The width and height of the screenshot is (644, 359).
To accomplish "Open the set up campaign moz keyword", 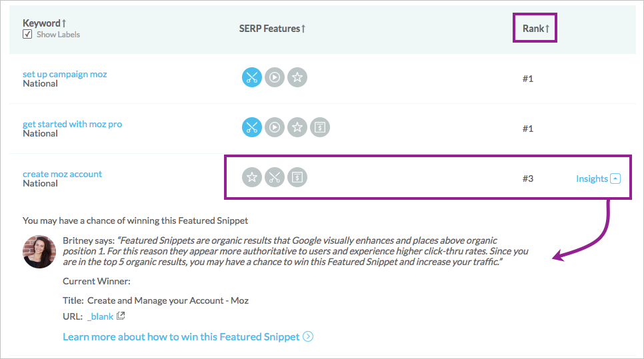I will (x=65, y=74).
